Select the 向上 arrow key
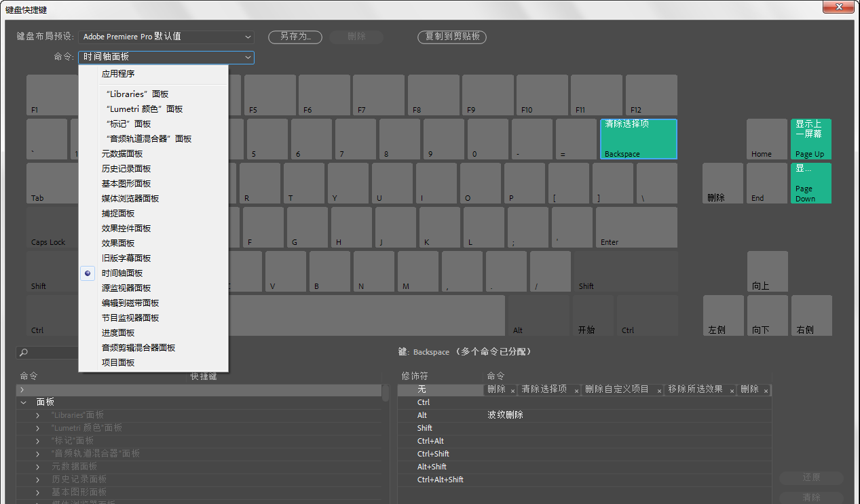Viewport: 860px width, 504px height. (768, 271)
